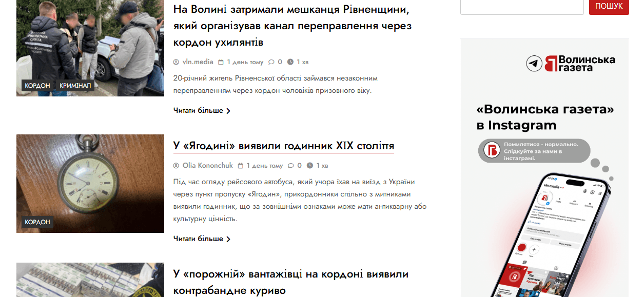Click chevron arrow after second Читати більше
The image size is (644, 297).
(228, 239)
